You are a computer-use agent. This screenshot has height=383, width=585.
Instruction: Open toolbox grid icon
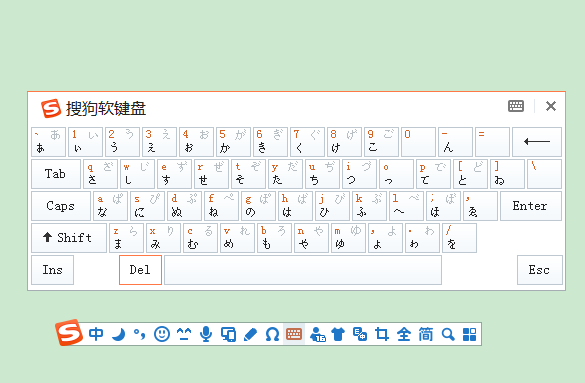click(x=469, y=334)
